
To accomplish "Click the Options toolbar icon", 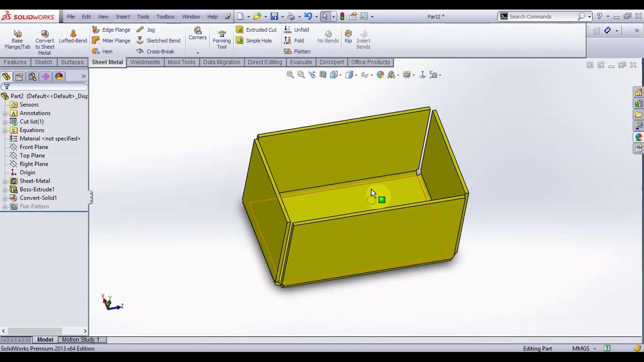I will [x=364, y=17].
